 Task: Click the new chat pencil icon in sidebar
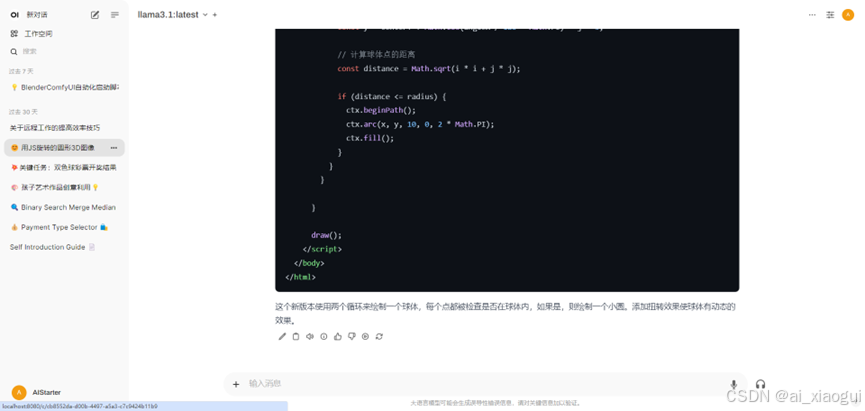coord(95,15)
